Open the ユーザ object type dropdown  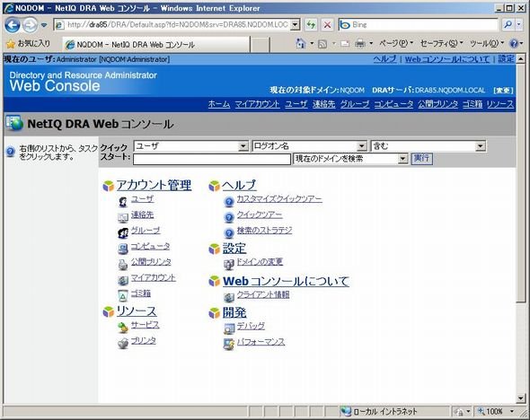coord(243,146)
